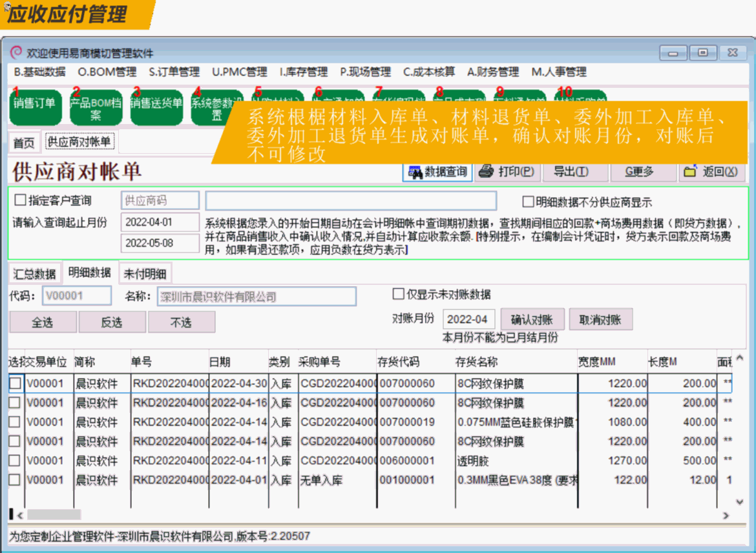The height and width of the screenshot is (553, 756).
Task: Open the S.订单管理 menu
Action: (174, 72)
